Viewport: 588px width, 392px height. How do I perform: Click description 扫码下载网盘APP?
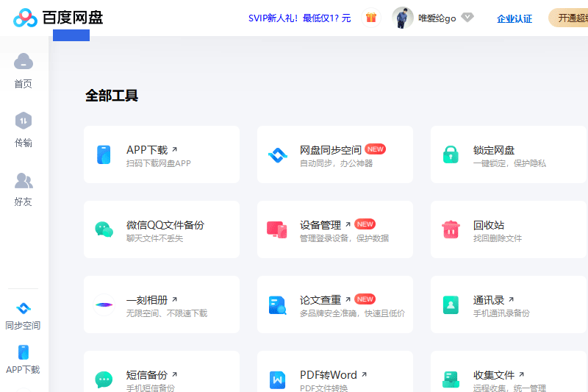click(x=158, y=163)
